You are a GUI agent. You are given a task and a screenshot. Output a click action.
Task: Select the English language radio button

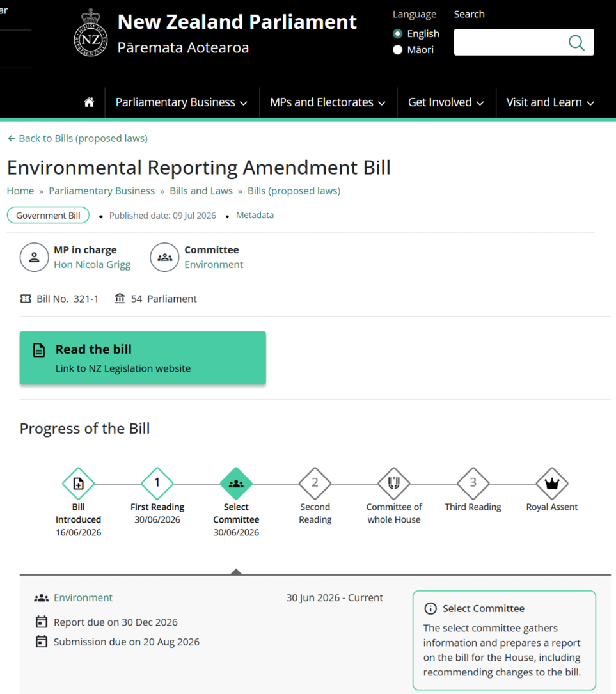397,34
